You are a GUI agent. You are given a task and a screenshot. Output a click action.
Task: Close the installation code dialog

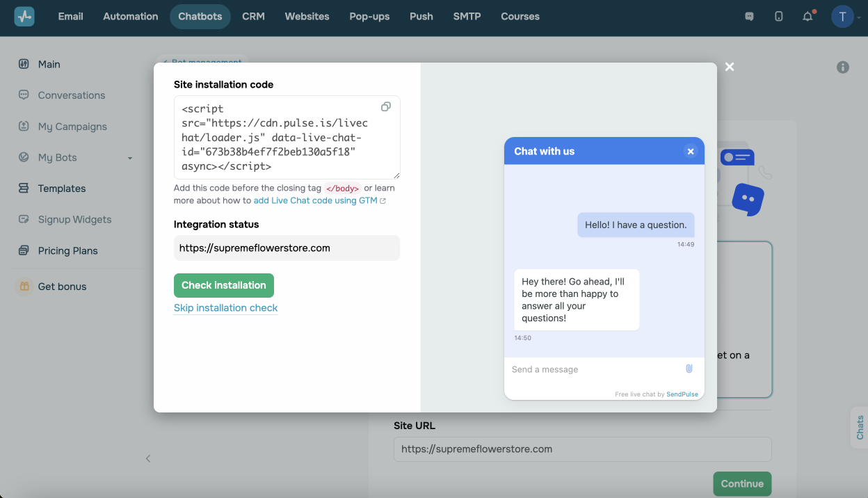(x=730, y=67)
